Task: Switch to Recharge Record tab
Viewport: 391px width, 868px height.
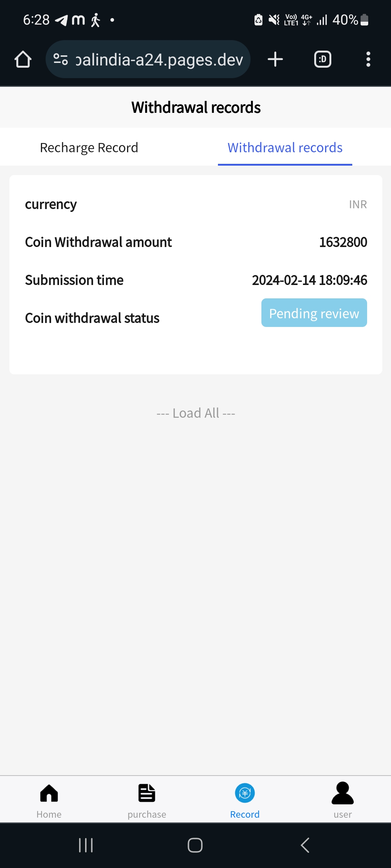Action: tap(89, 148)
